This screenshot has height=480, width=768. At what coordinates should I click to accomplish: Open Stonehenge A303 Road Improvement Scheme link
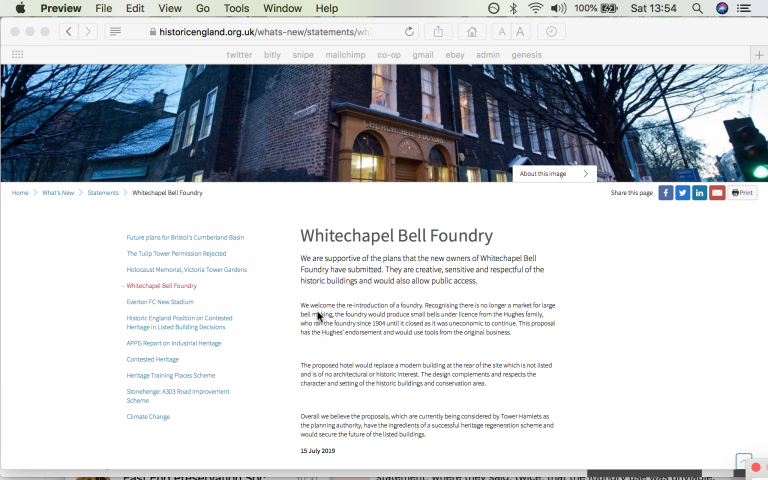tap(178, 396)
